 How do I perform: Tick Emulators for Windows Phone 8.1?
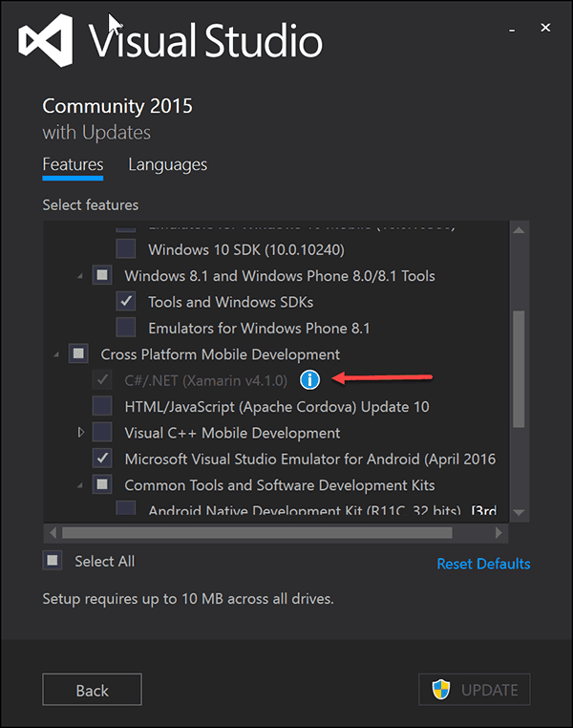[126, 328]
